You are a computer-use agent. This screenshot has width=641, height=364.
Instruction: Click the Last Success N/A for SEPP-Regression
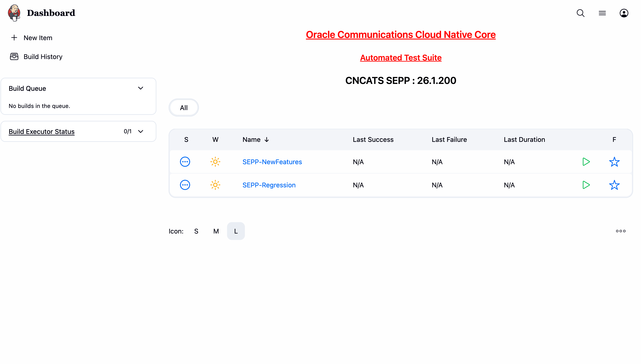click(x=358, y=185)
